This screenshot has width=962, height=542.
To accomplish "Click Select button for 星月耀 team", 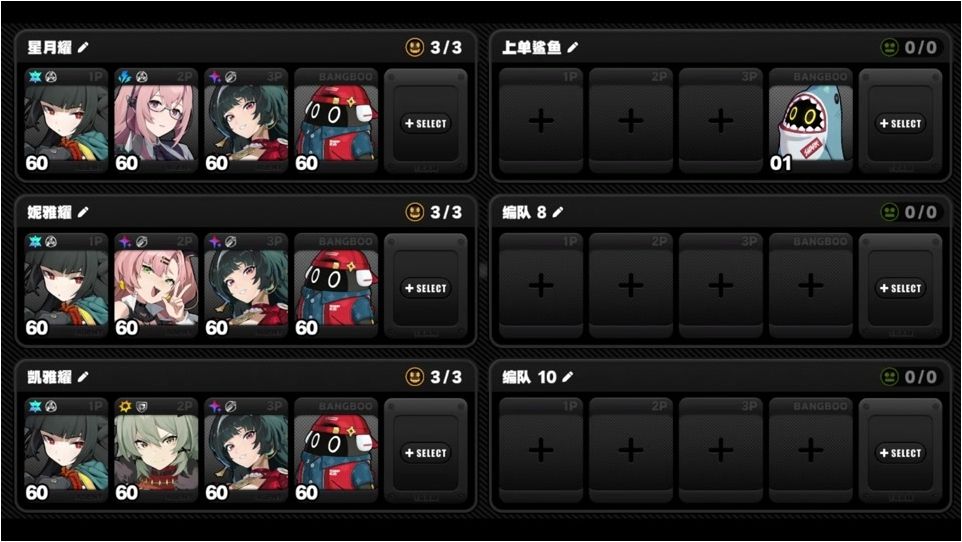I will click(x=426, y=123).
